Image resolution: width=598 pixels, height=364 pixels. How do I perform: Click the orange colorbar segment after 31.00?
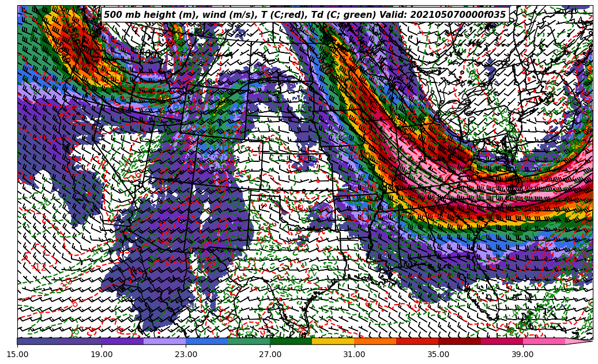375,341
